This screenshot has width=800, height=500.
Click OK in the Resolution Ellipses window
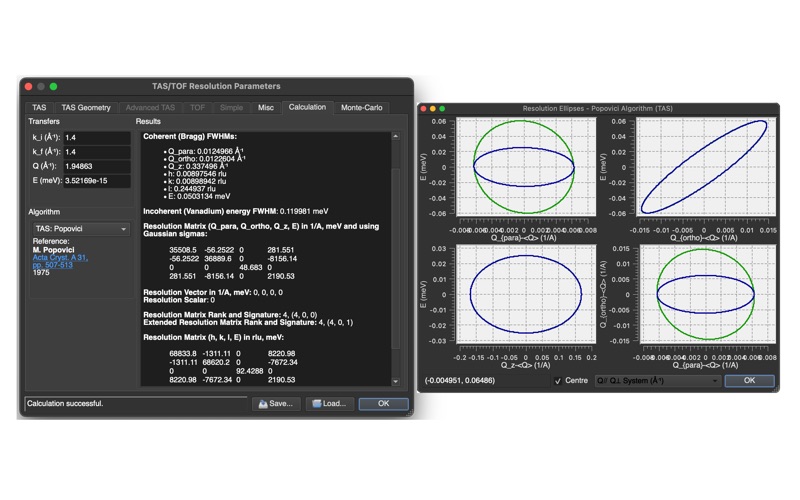click(749, 381)
